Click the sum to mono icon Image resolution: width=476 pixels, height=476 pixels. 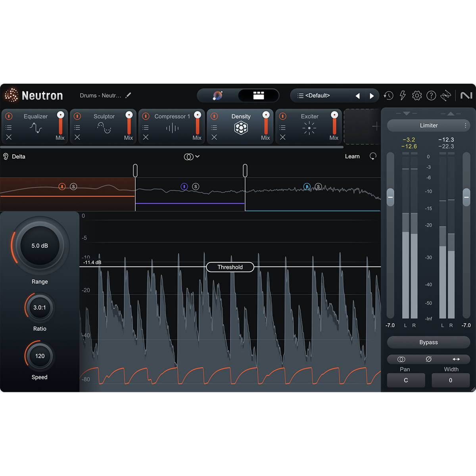tap(401, 359)
